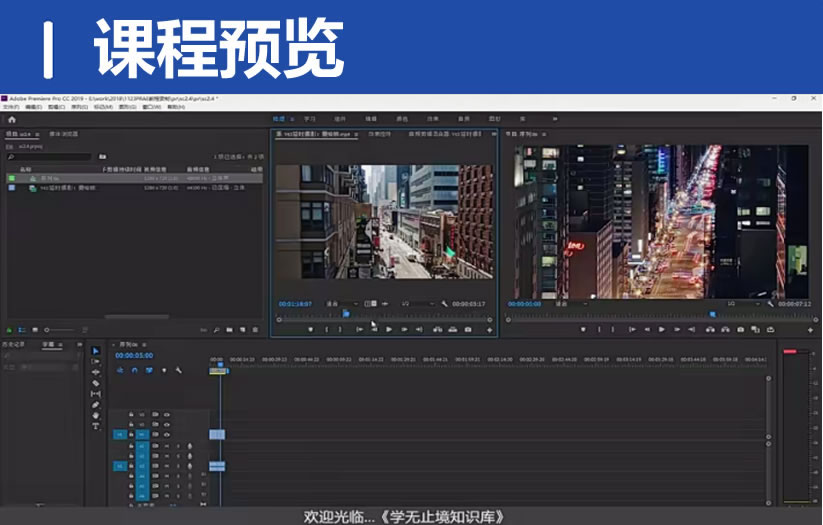Select video clip on V1 in timeline
The image size is (823, 525).
(217, 435)
